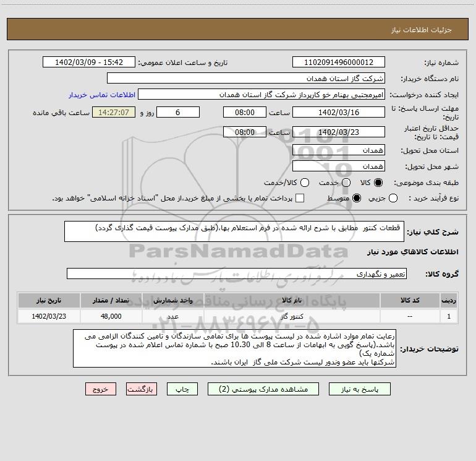Click the جزئیات اطلاعات نیاز header title
476x461 pixels.
[422, 30]
